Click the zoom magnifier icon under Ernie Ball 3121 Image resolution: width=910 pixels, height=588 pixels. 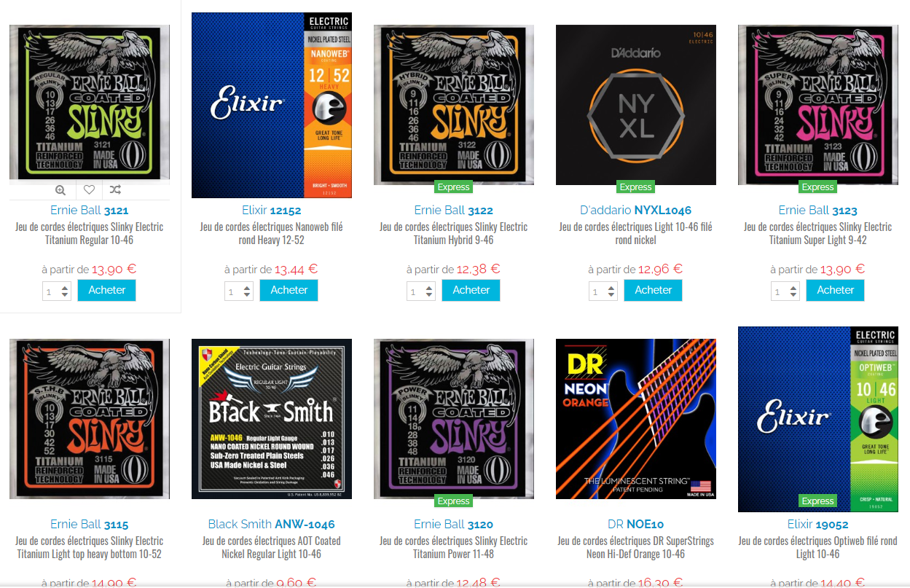coord(60,190)
